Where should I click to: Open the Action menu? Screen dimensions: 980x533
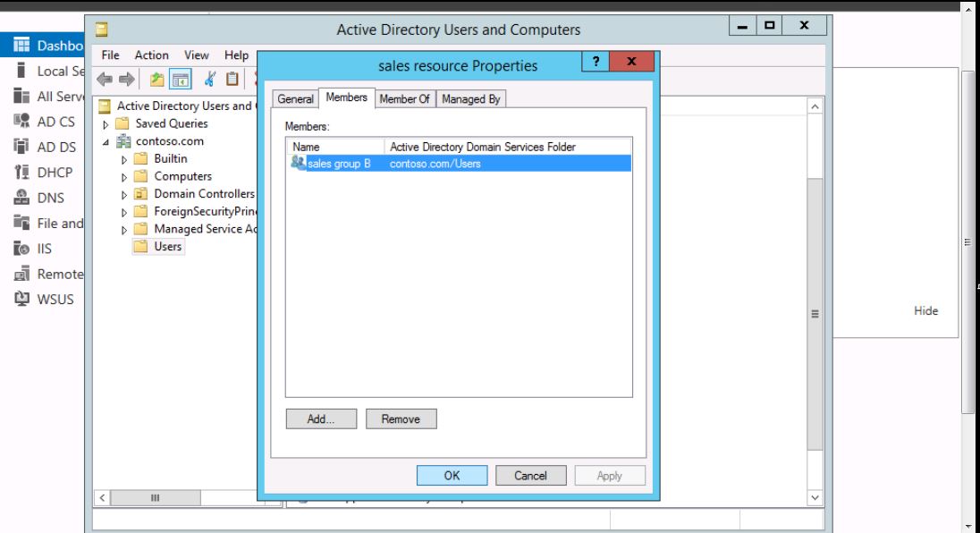click(151, 55)
